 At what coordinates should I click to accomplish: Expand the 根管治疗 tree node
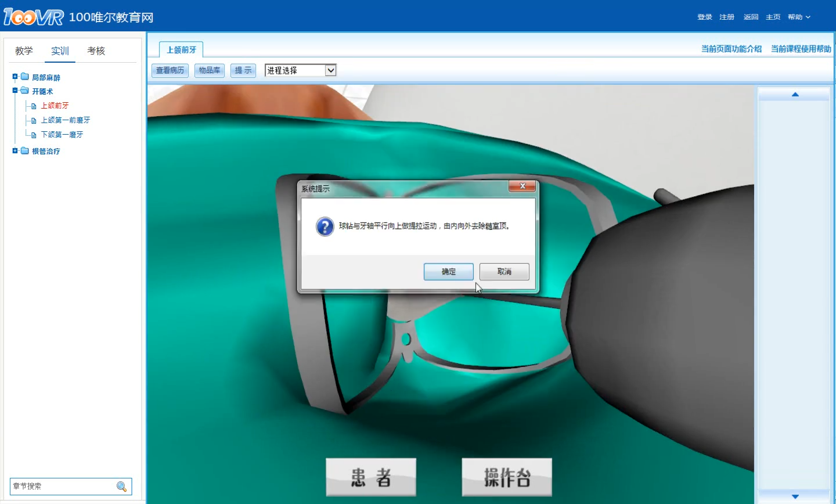coord(15,151)
